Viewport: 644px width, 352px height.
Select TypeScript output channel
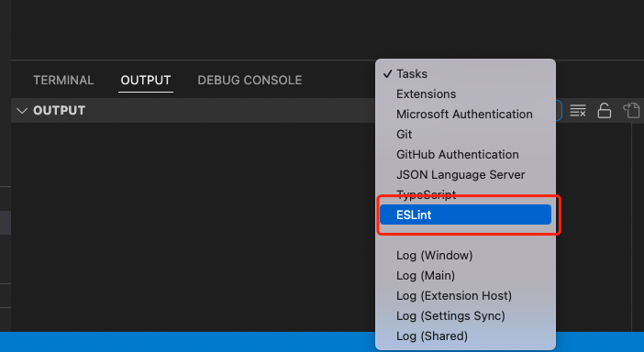pyautogui.click(x=465, y=194)
